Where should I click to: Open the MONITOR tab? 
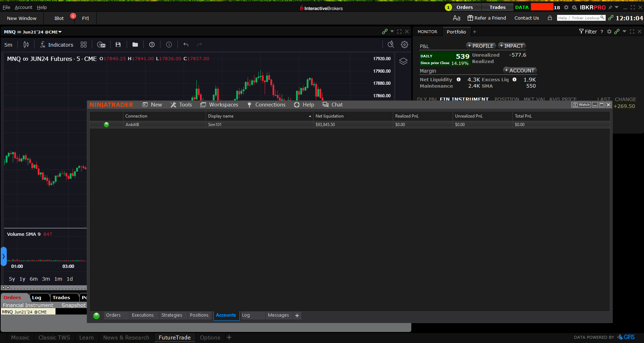pyautogui.click(x=427, y=32)
